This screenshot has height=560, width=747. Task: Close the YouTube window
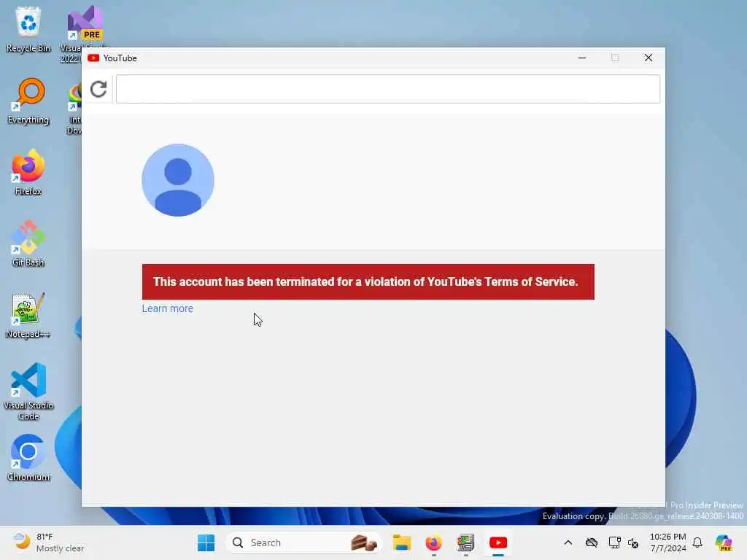(648, 58)
